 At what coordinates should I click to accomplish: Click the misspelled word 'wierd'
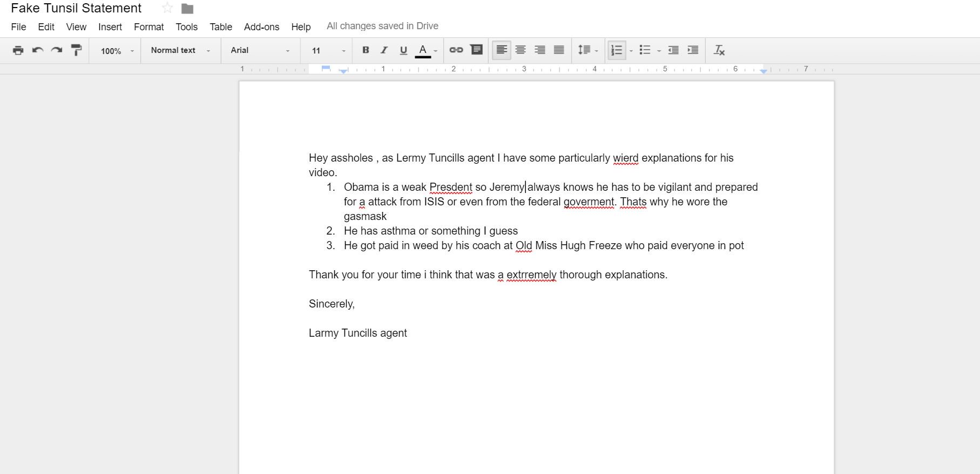point(626,158)
